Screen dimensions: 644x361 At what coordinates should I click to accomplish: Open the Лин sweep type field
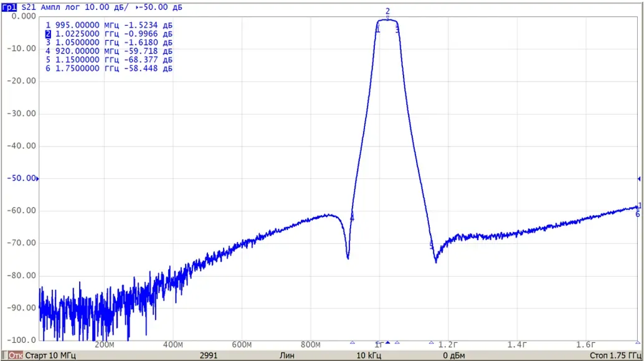(286, 355)
